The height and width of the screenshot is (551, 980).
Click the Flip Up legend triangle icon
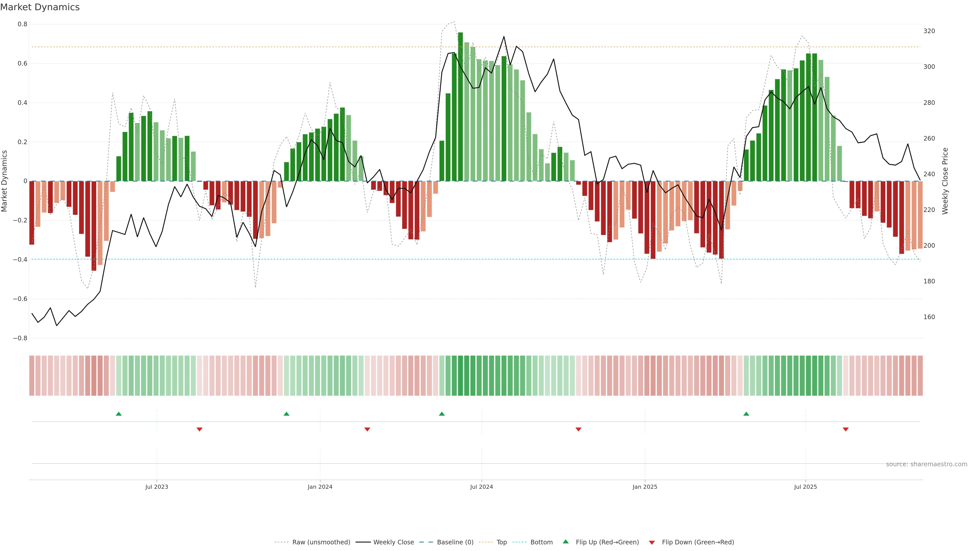pyautogui.click(x=566, y=542)
